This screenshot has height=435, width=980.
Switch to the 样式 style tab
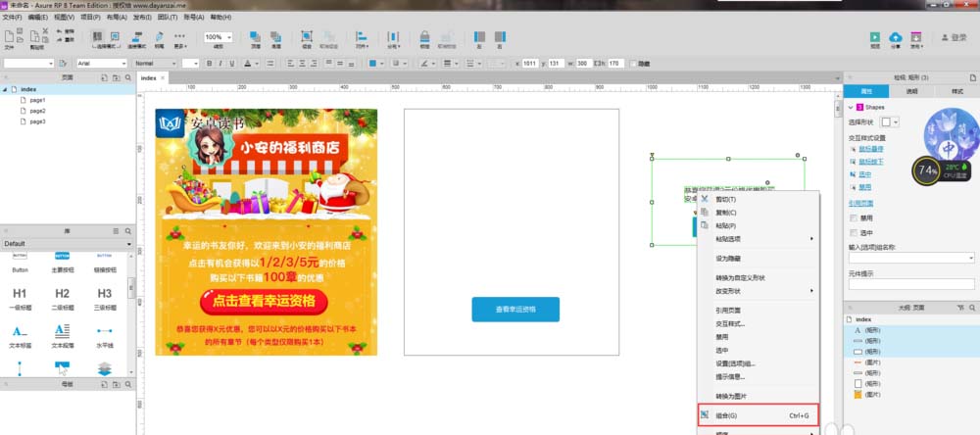[x=956, y=91]
